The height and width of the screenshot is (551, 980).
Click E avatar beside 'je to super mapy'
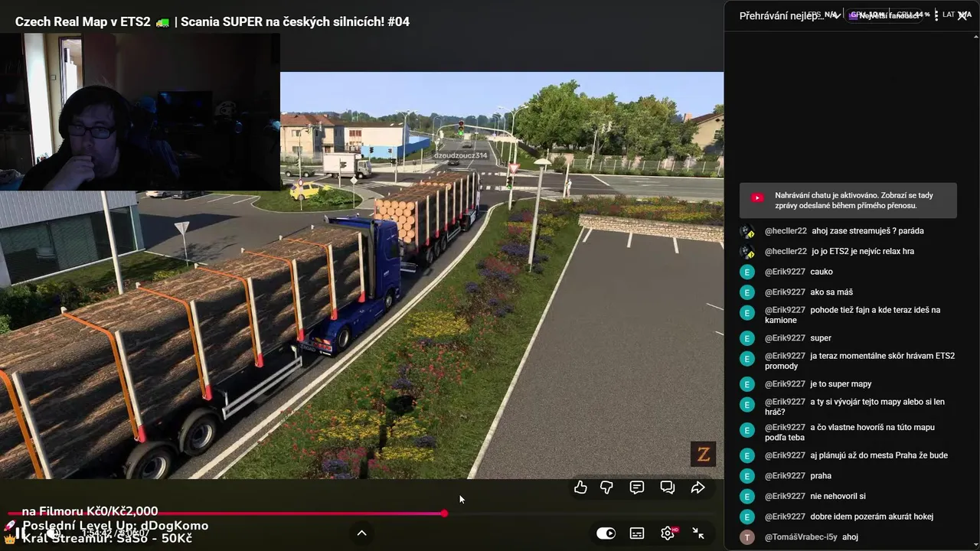[x=747, y=384]
